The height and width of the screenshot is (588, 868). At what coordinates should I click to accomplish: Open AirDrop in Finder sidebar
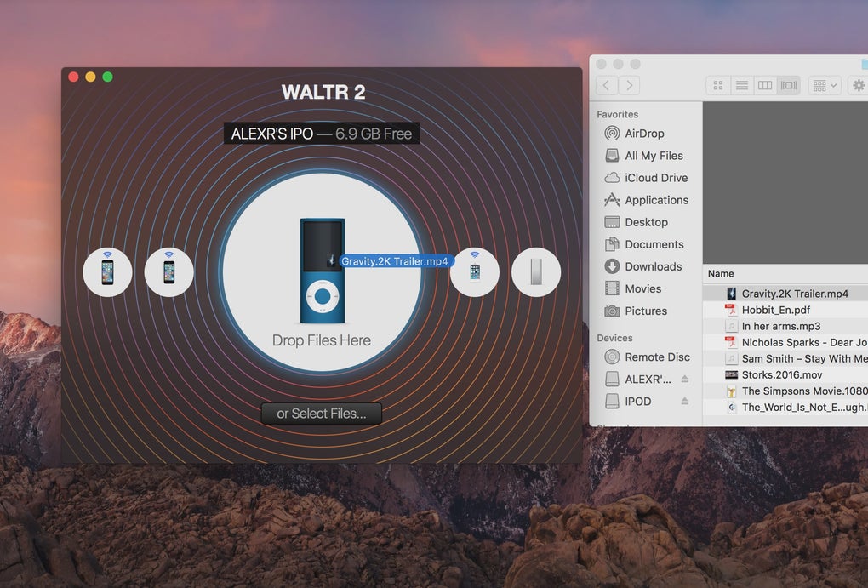click(645, 134)
